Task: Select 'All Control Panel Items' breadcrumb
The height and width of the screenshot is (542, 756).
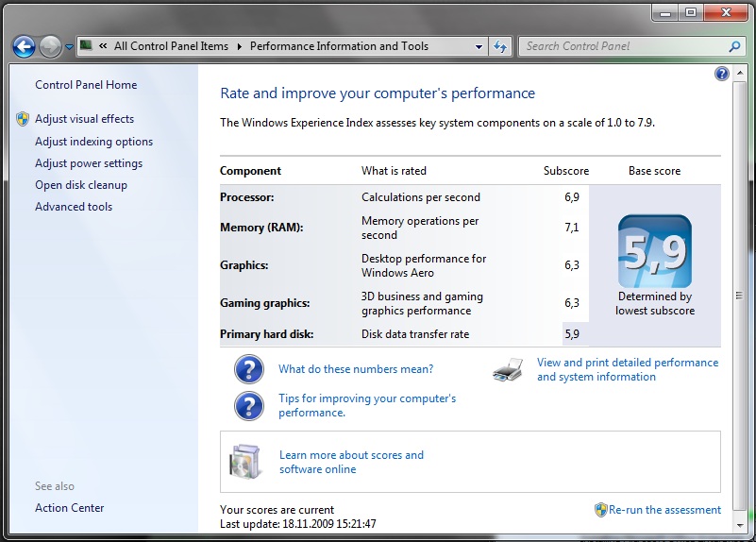Action: [171, 46]
